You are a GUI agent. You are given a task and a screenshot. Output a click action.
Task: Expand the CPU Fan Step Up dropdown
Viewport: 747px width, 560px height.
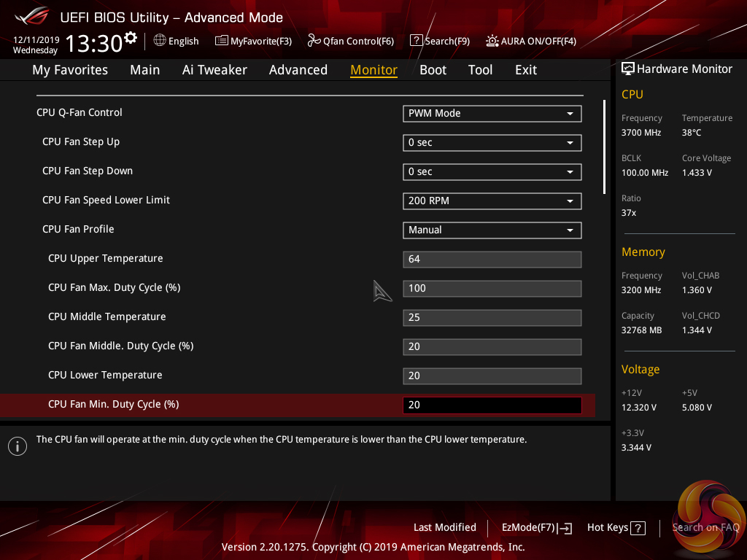click(x=492, y=142)
